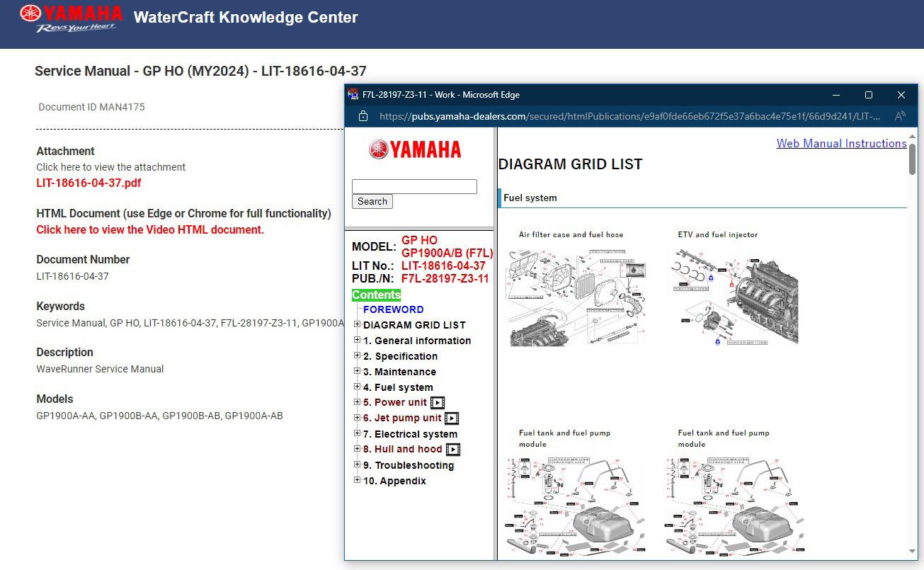This screenshot has width=924, height=570.
Task: Open '10. Appendix' chapter label
Action: (394, 481)
